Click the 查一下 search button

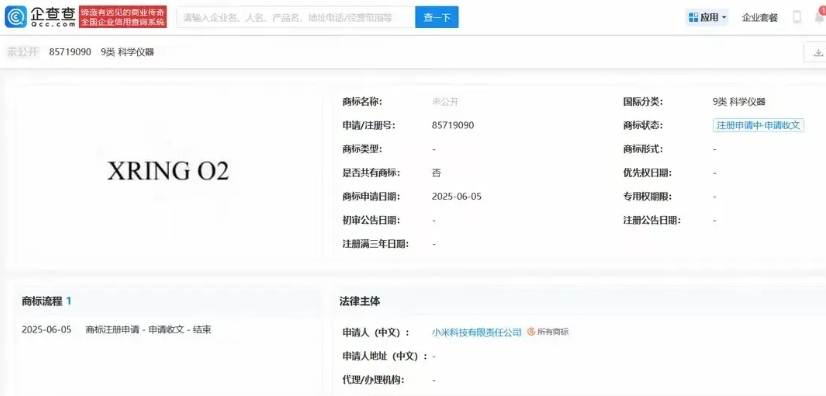[x=437, y=17]
